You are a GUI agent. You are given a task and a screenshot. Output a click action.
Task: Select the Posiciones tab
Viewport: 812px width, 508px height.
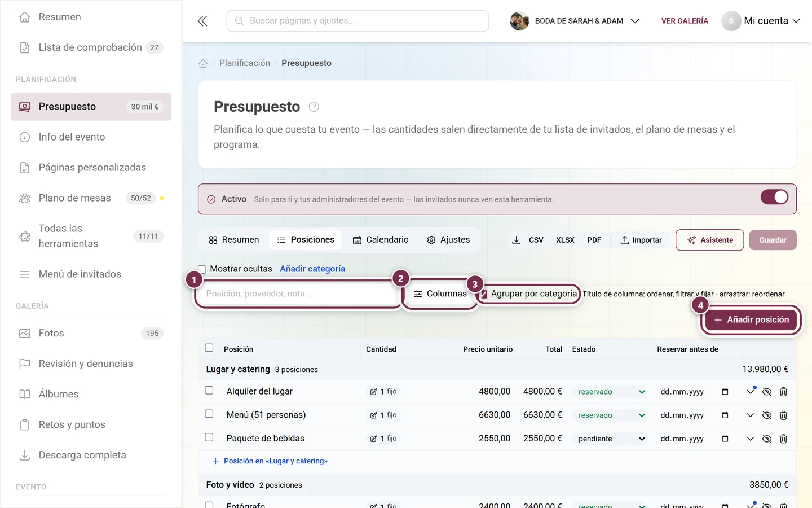click(x=306, y=240)
